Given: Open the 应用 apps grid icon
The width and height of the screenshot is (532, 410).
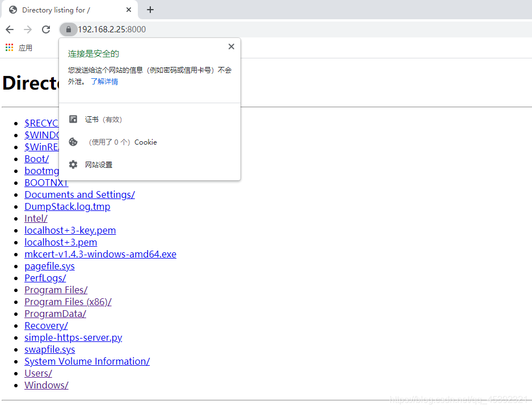Looking at the screenshot, I should point(9,48).
